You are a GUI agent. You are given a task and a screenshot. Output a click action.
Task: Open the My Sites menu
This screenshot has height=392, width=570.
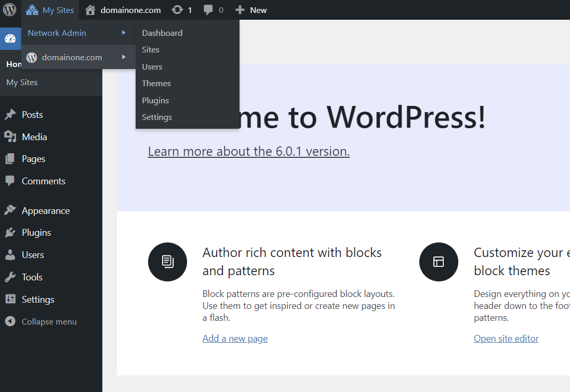50,10
